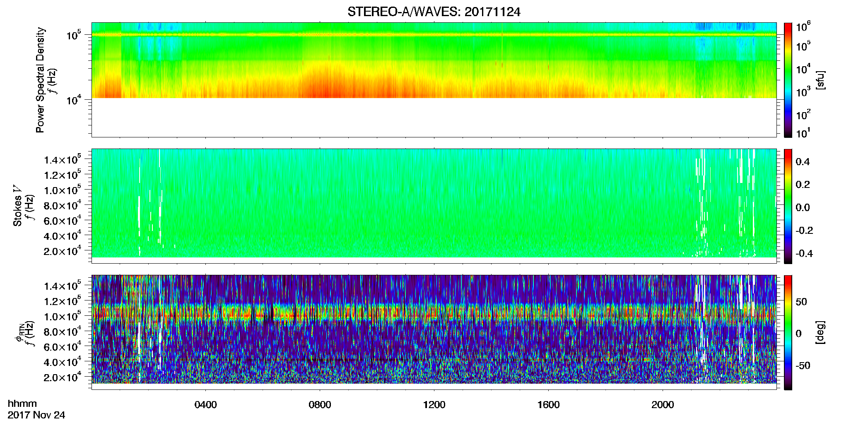Click the 0400 time axis label
The image size is (868, 447).
click(205, 405)
